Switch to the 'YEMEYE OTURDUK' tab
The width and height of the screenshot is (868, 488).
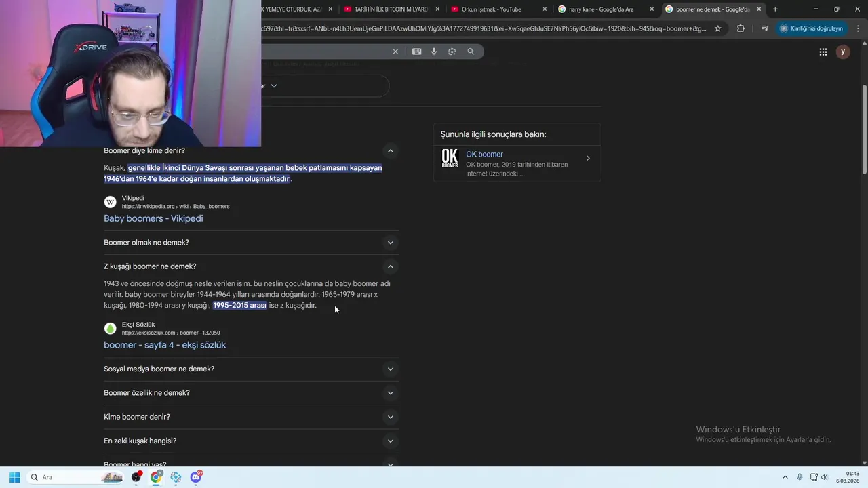(298, 9)
